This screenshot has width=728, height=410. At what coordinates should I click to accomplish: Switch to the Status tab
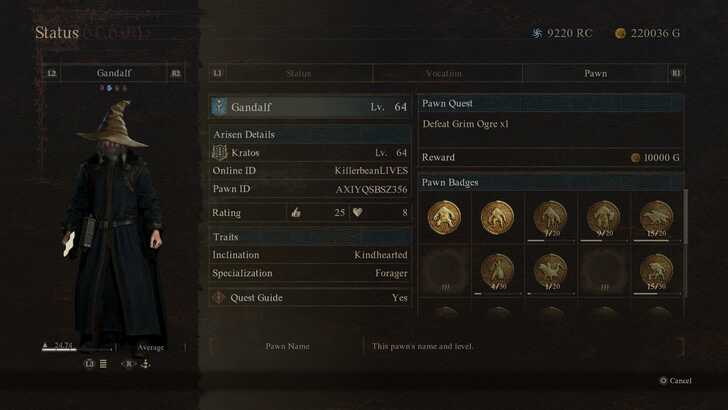(298, 73)
